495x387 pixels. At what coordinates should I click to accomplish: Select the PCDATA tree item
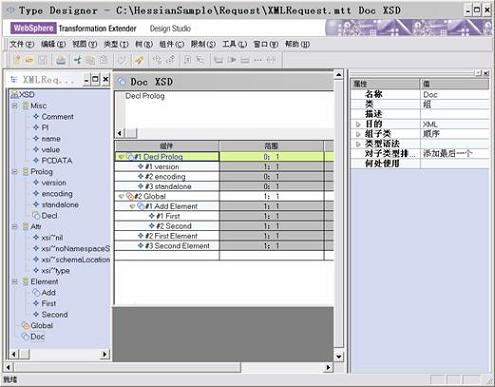[x=57, y=161]
